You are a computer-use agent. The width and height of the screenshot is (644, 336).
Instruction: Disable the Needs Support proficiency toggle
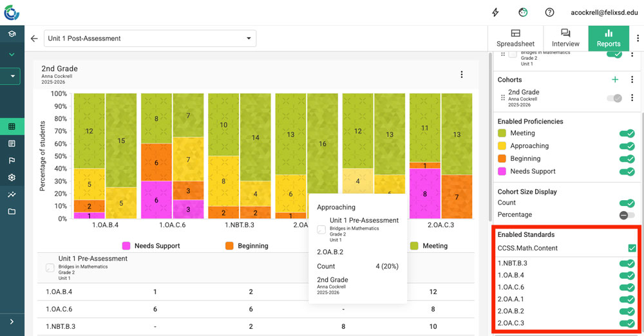627,172
